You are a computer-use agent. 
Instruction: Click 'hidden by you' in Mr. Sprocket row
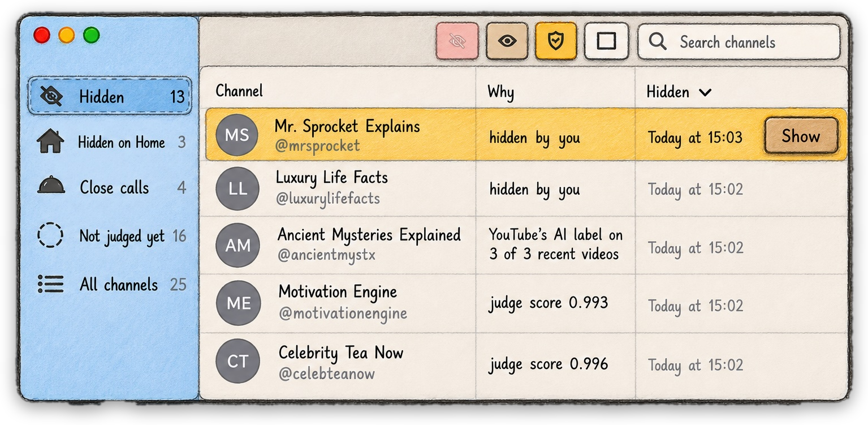(x=534, y=138)
